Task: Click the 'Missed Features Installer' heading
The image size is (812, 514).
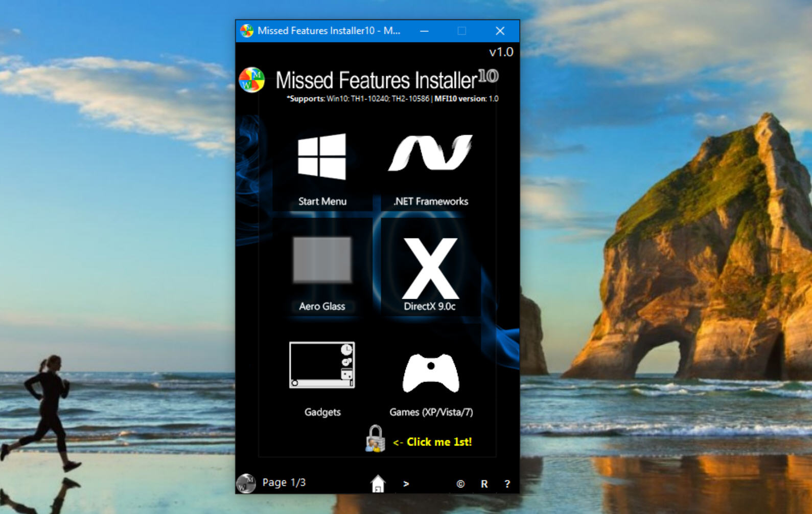Action: coord(387,79)
